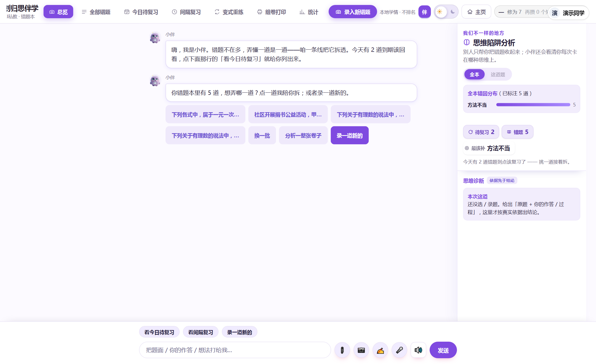Viewport: 596px width, 364px height.
Task: Click the camera icon next to input
Action: tap(361, 350)
